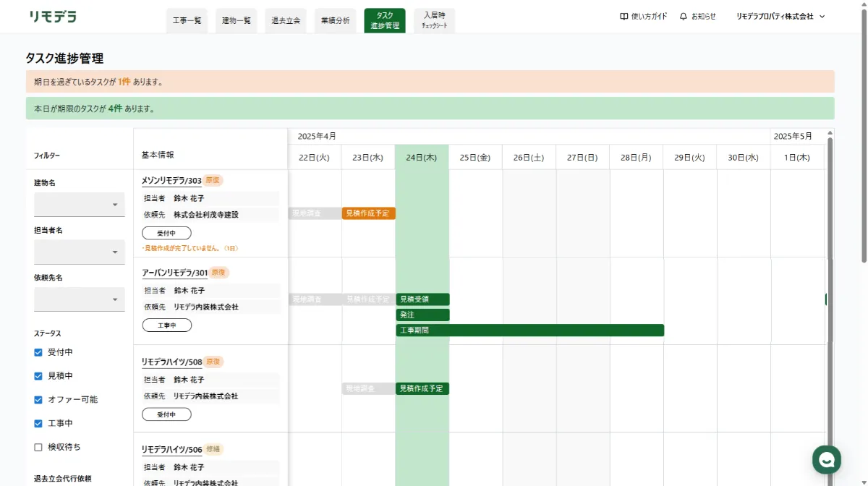
Task: Open the リモデラハイツ/508 property link
Action: 171,362
